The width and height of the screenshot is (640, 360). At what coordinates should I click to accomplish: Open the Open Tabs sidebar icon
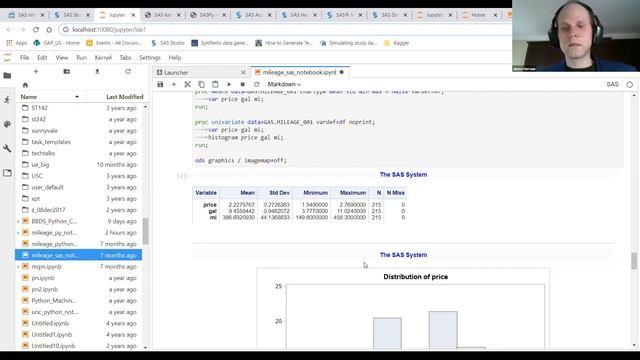7,173
